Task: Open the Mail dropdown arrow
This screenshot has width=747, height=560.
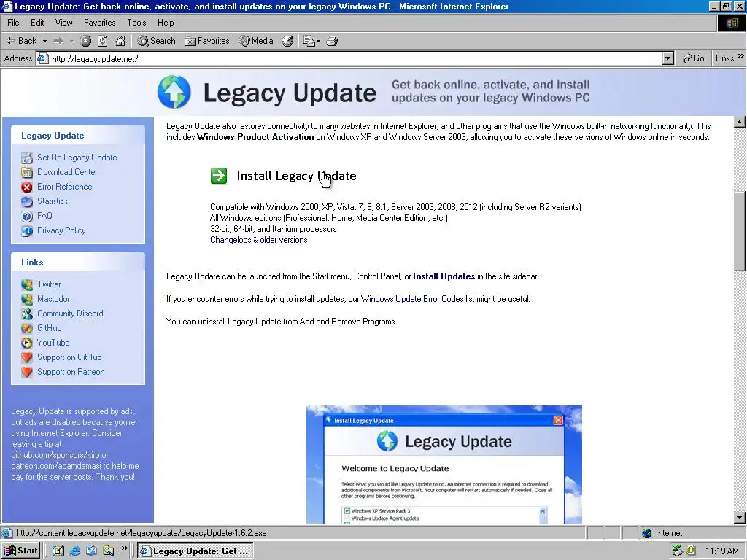Action: pos(318,41)
